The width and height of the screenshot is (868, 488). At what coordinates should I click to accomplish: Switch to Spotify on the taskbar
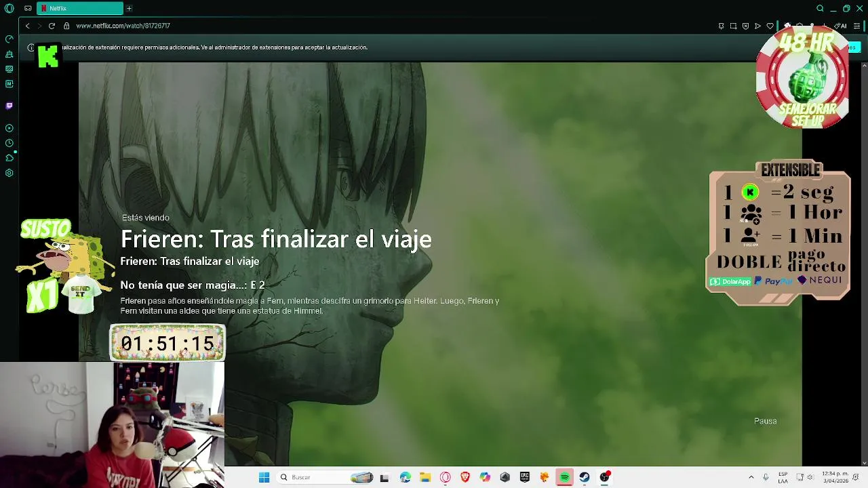tap(564, 477)
